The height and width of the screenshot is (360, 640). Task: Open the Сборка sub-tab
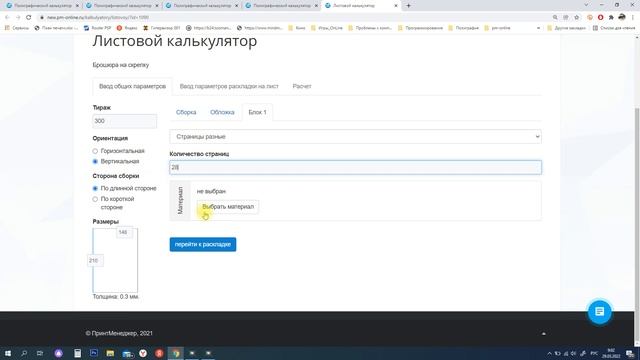(186, 112)
